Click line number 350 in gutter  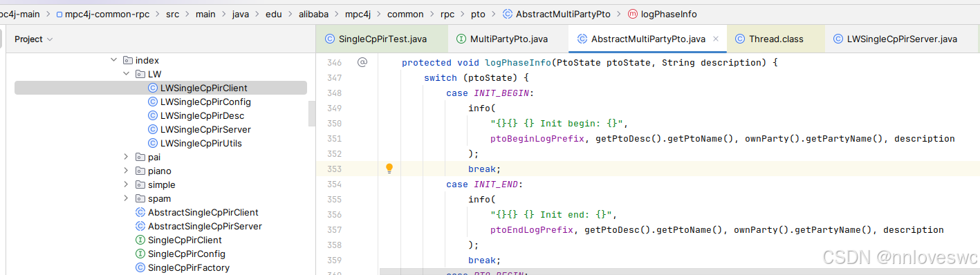tap(334, 123)
